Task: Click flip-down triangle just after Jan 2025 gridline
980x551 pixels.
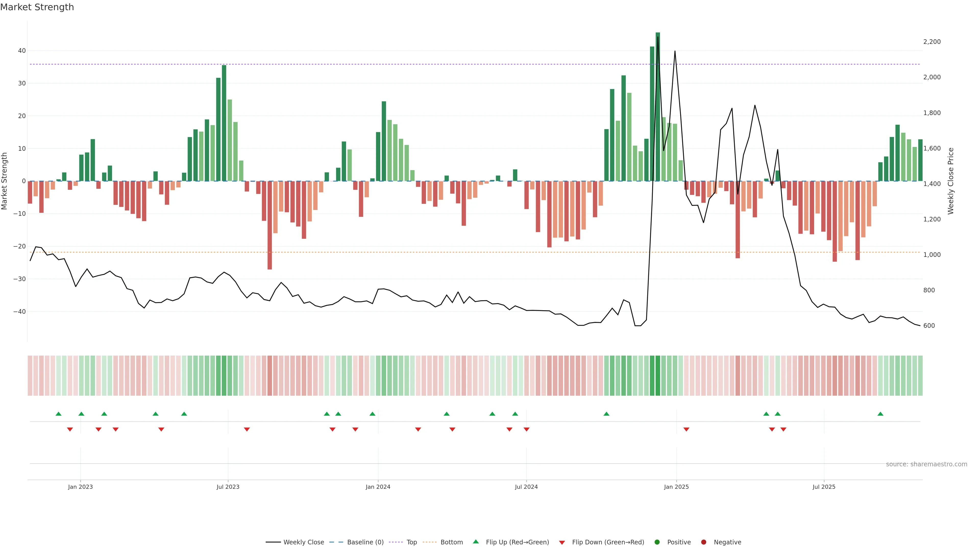Action: (686, 429)
